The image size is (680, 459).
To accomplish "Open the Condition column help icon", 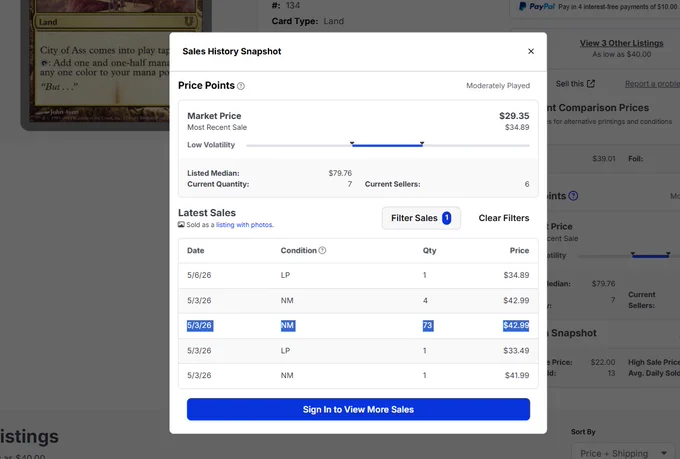I will 322,250.
